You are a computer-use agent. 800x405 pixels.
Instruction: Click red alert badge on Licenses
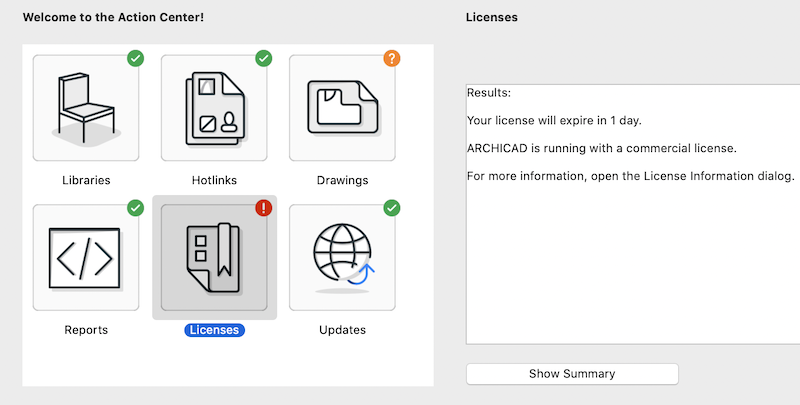tap(264, 208)
